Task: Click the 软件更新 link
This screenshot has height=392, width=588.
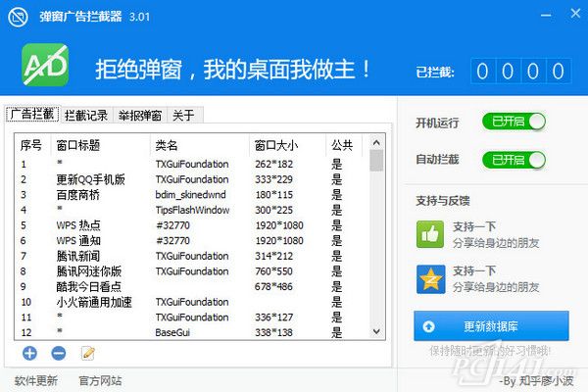Action: pos(36,381)
